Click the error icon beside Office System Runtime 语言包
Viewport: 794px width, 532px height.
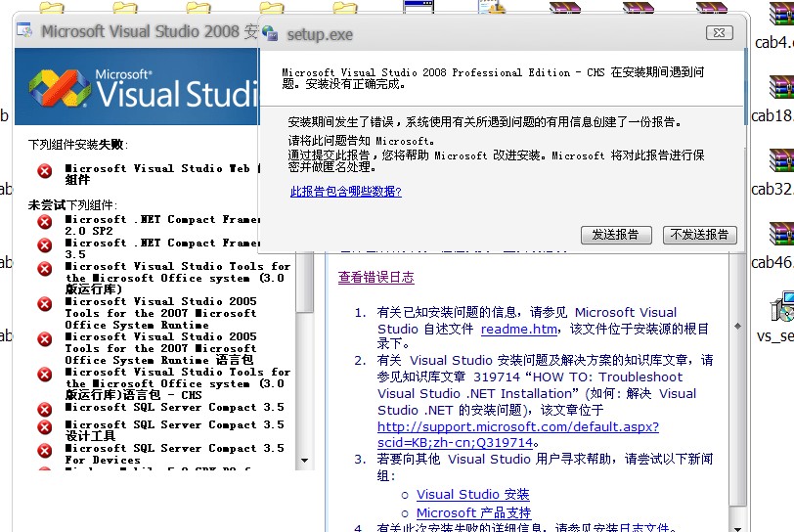tap(45, 339)
